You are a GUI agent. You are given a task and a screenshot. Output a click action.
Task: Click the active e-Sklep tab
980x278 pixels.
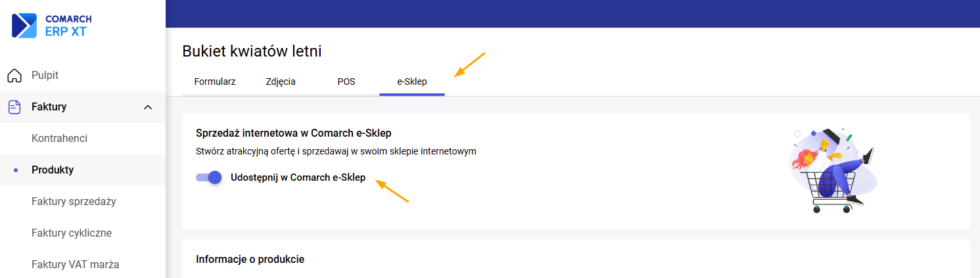[412, 82]
